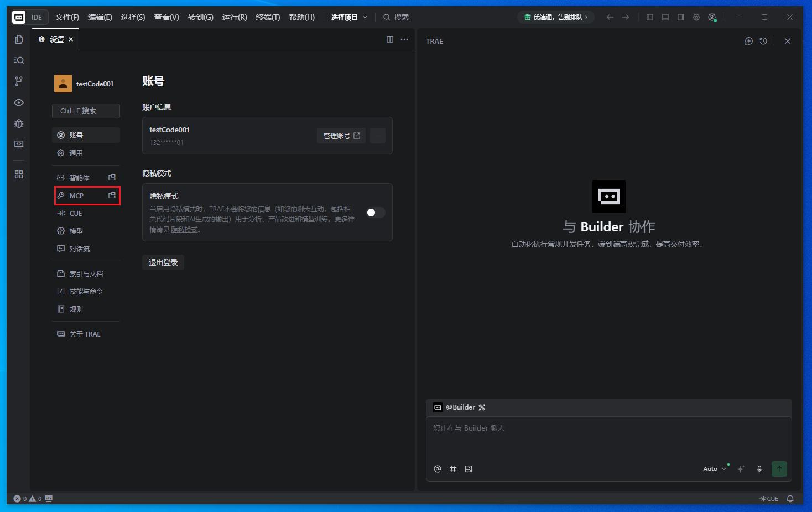The height and width of the screenshot is (512, 812).
Task: Click the CUE indicator in status bar
Action: (769, 499)
